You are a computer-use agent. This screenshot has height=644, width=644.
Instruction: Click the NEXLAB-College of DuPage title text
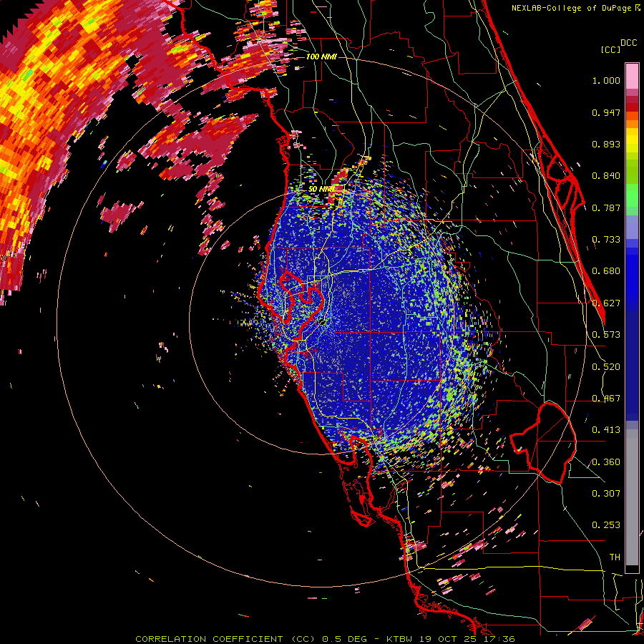coord(572,8)
